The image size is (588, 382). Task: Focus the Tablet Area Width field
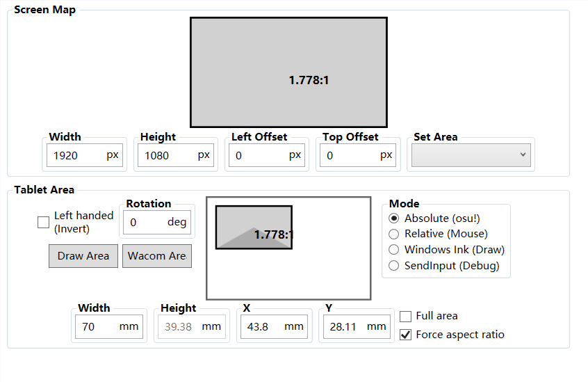[109, 326]
